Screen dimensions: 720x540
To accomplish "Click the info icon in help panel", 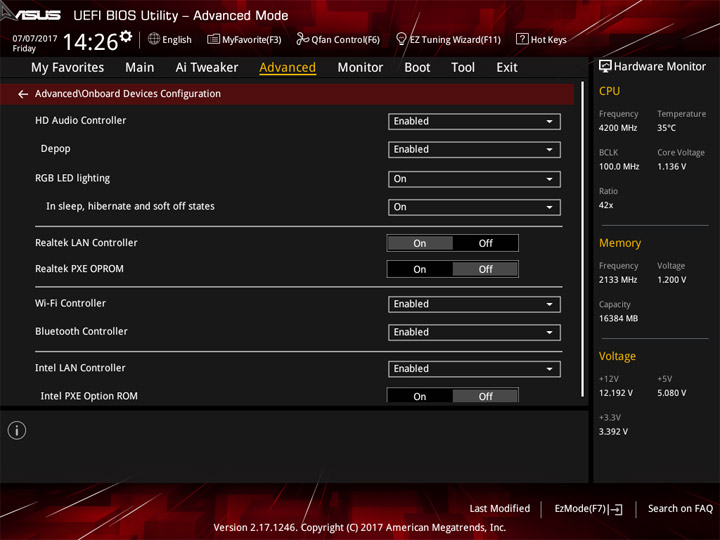I will [17, 430].
